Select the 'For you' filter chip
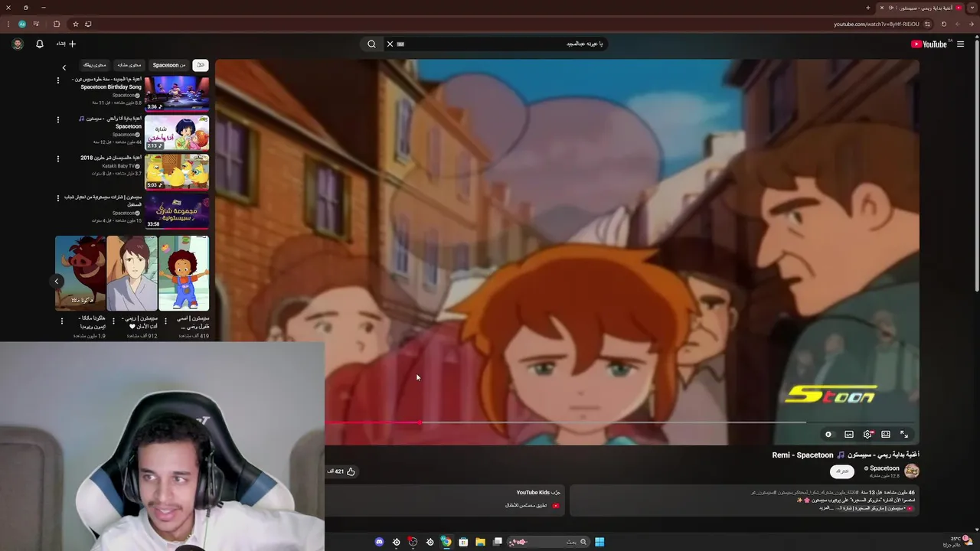 (x=95, y=65)
